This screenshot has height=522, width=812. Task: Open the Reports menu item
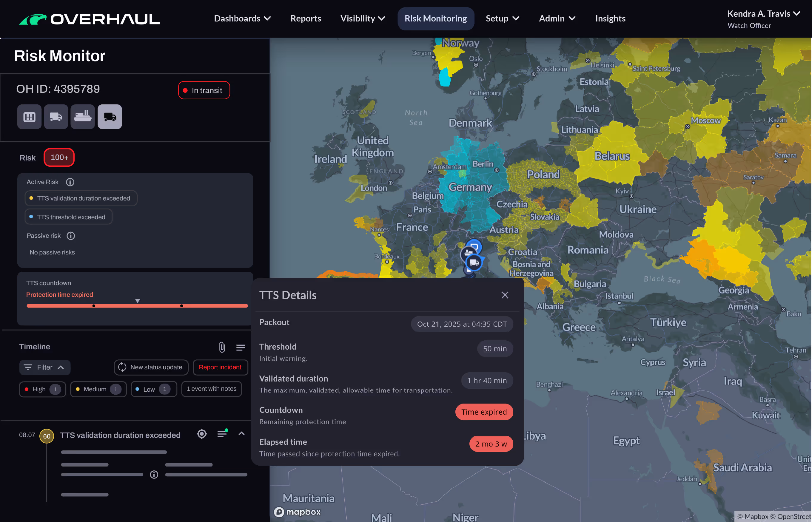coord(306,18)
